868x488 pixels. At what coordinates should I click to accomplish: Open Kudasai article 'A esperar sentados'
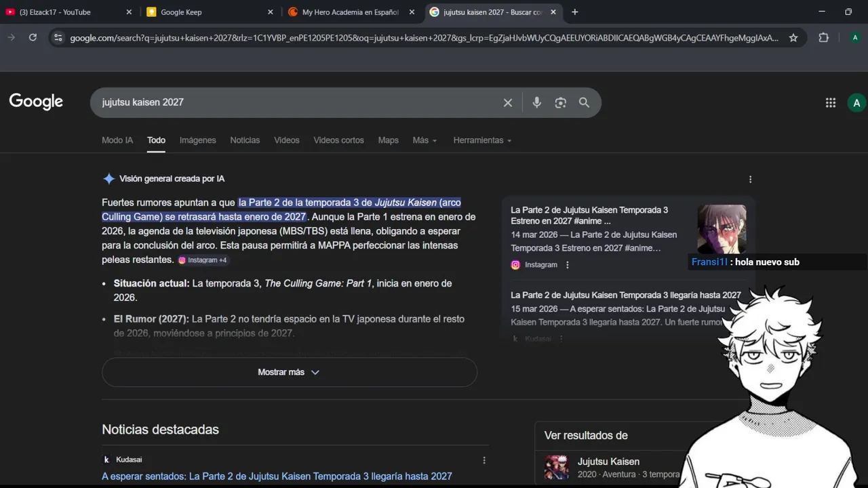(277, 476)
